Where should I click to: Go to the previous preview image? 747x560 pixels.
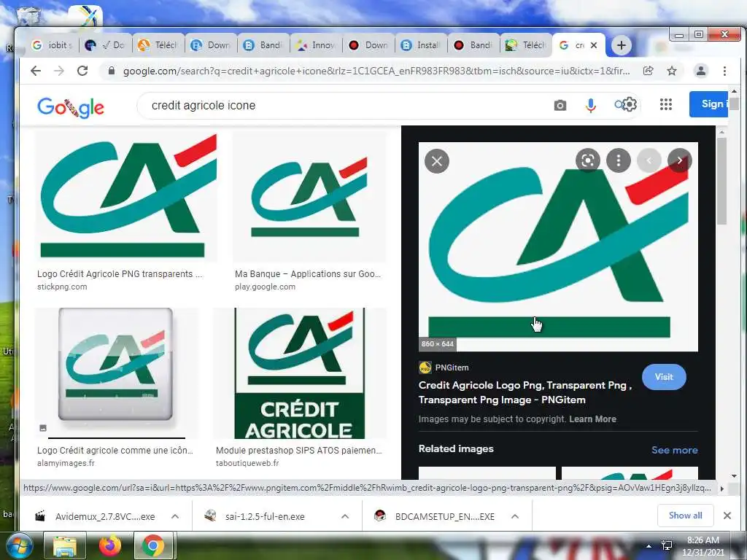point(649,160)
